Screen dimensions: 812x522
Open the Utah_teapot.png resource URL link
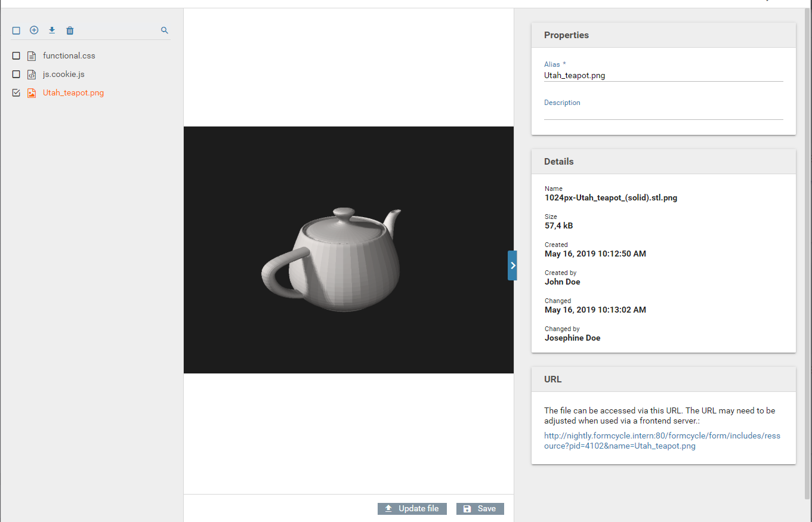(662, 441)
